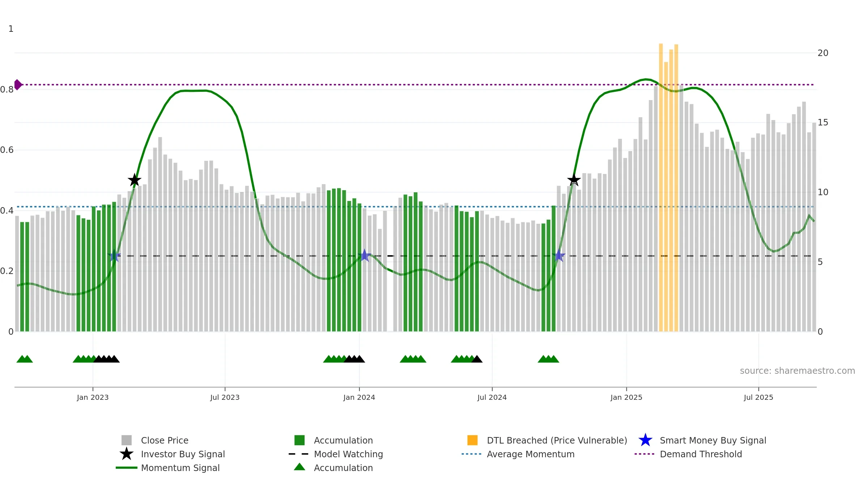Click the black investor buy star in late 2024
868x488 pixels.
tap(574, 179)
